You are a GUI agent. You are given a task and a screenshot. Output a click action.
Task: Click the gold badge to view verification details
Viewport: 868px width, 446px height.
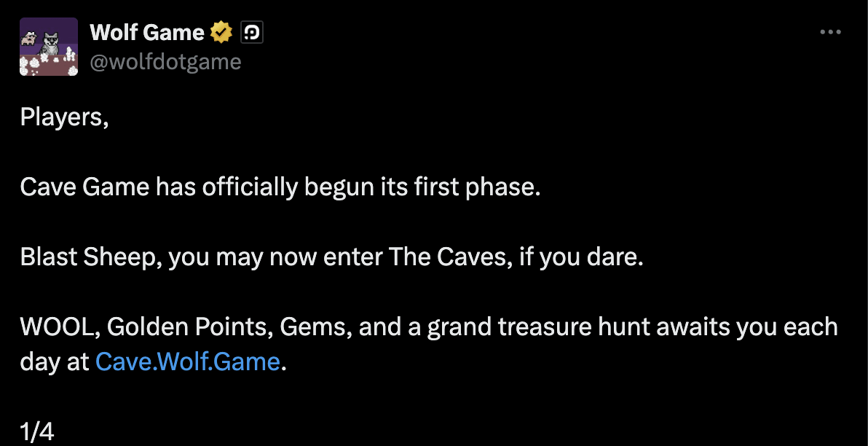[x=220, y=31]
